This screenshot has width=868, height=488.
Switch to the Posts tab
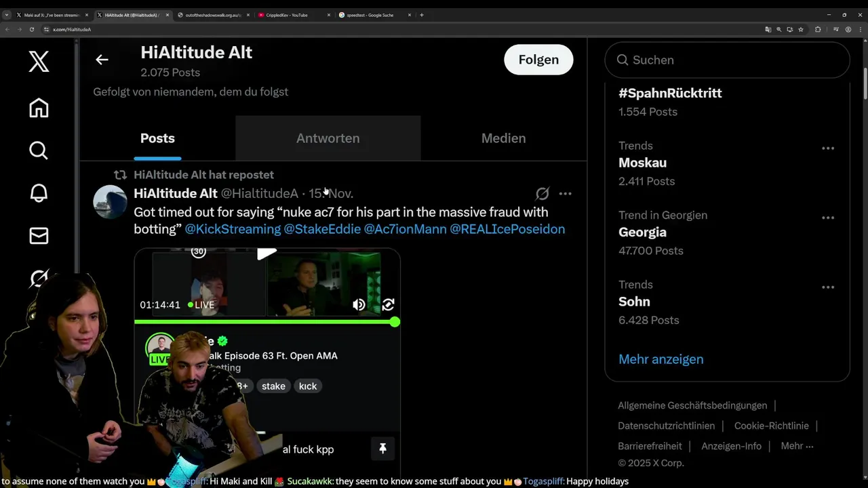(157, 138)
